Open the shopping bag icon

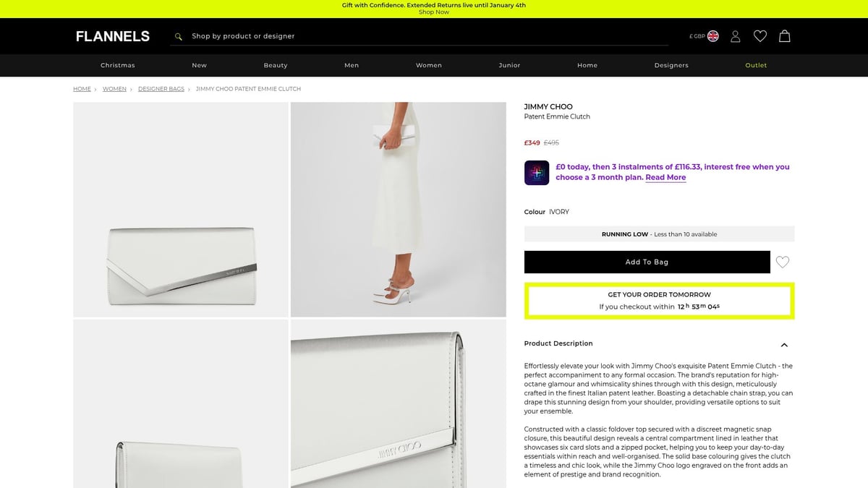tap(784, 36)
